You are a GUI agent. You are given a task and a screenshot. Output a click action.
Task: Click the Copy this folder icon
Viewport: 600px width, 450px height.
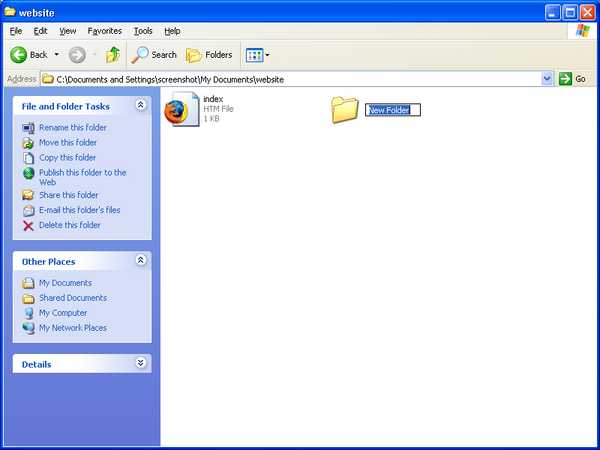(28, 158)
